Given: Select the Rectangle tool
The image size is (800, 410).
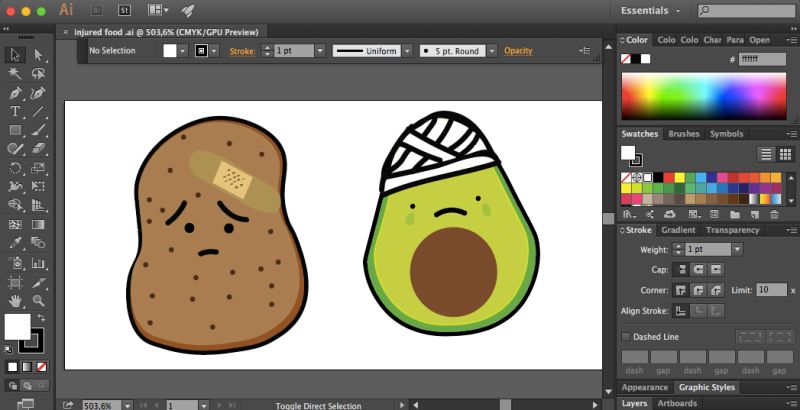Looking at the screenshot, I should (15, 130).
